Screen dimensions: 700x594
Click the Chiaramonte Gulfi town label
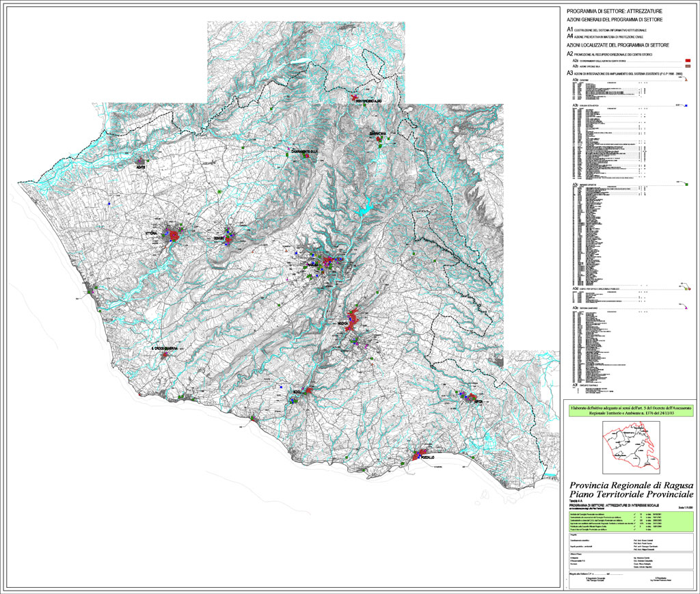point(306,151)
